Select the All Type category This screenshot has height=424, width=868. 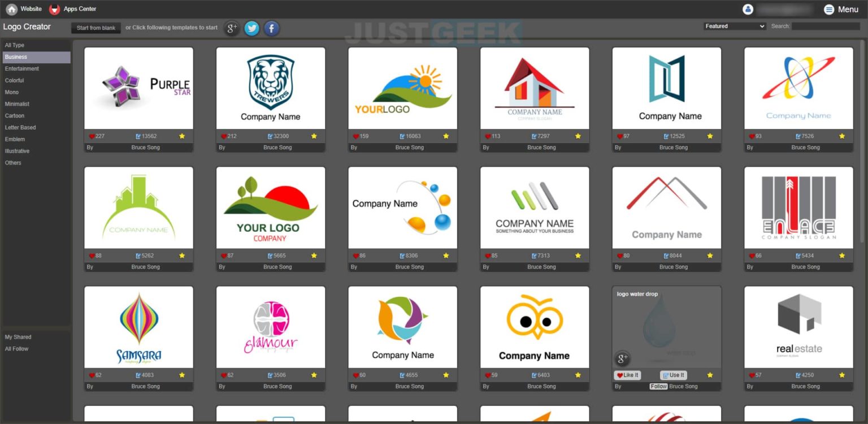click(36, 45)
